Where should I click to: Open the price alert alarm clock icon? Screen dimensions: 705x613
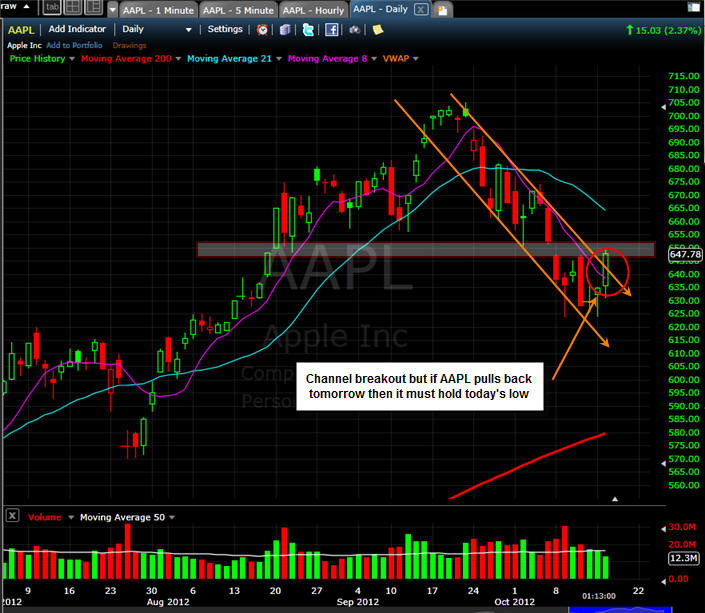tap(262, 30)
